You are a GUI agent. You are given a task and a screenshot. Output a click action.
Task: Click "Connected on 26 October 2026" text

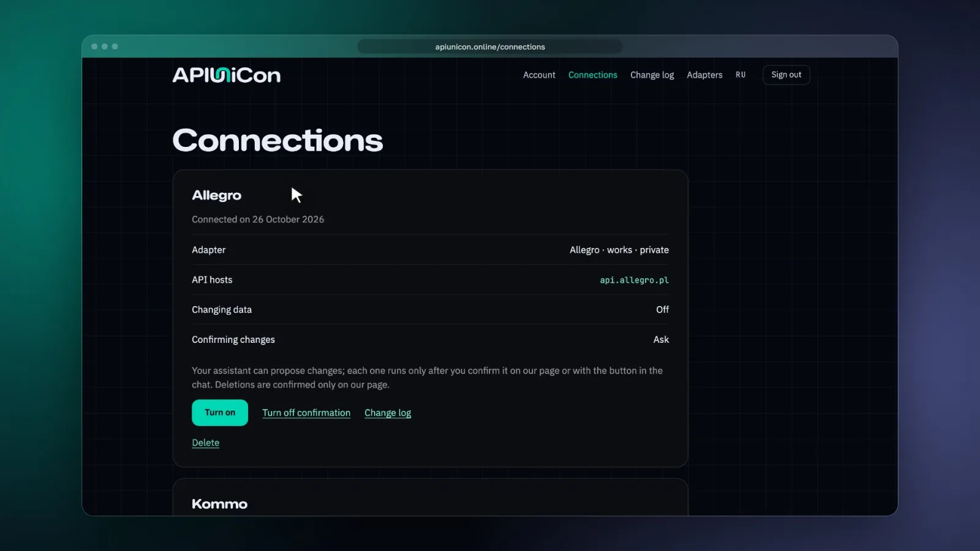point(258,219)
